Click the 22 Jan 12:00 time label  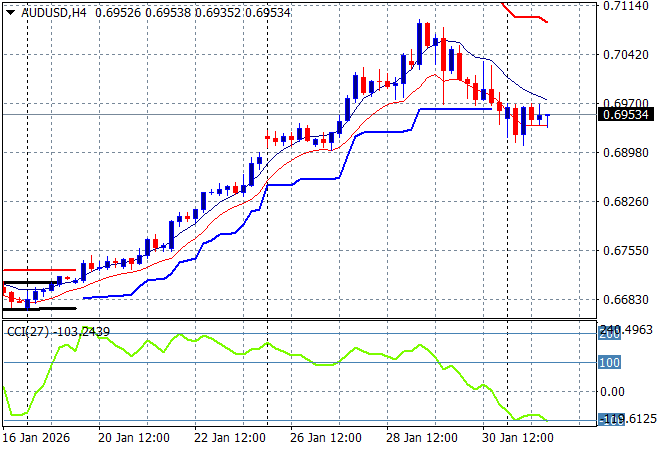tap(230, 438)
